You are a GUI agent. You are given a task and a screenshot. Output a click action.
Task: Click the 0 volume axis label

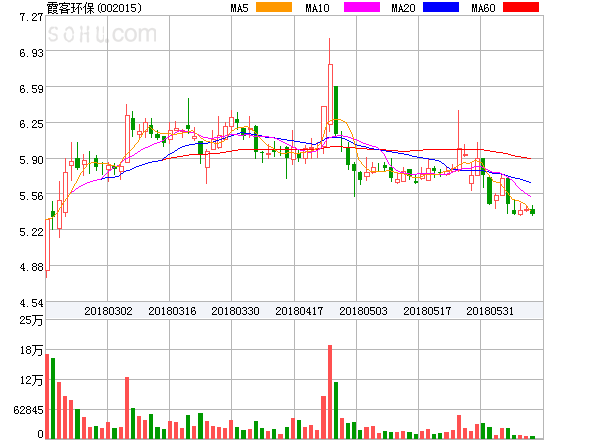pos(40,434)
